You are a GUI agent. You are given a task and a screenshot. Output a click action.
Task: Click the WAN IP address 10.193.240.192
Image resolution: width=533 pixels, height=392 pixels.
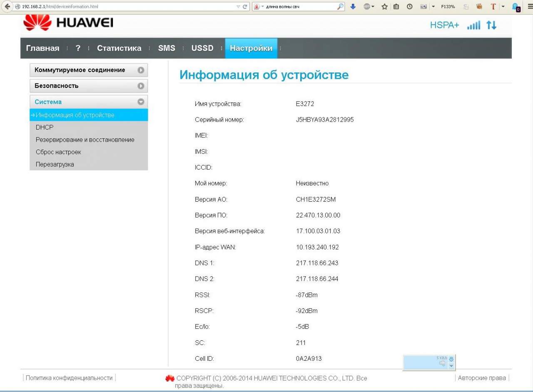tap(317, 247)
